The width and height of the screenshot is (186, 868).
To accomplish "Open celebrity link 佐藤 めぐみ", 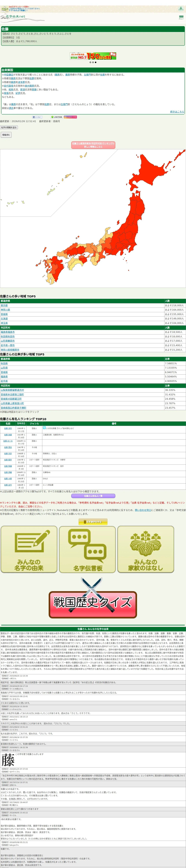I will pos(8,441).
